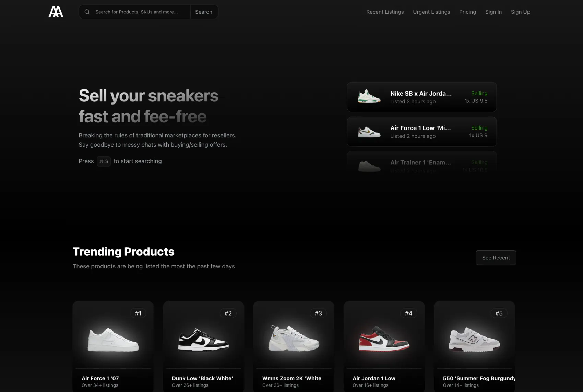This screenshot has height=392, width=583.
Task: Click the Search button
Action: [204, 12]
